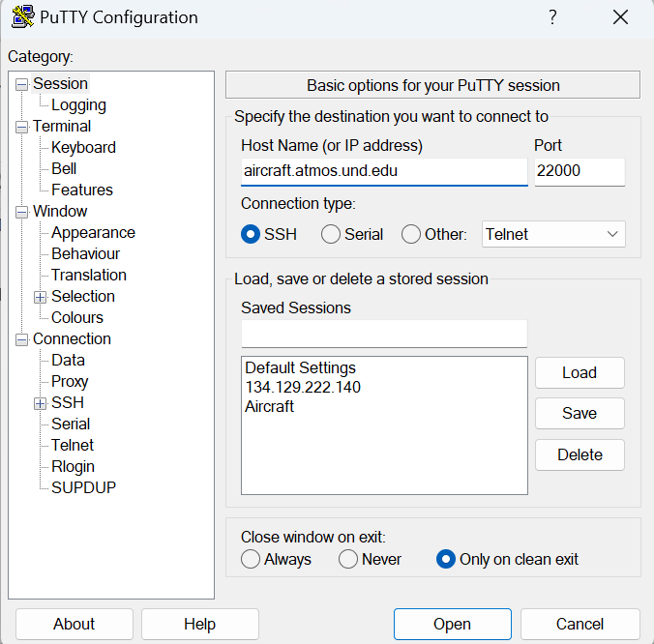654x644 pixels.
Task: Open the Logging category
Action: click(78, 105)
